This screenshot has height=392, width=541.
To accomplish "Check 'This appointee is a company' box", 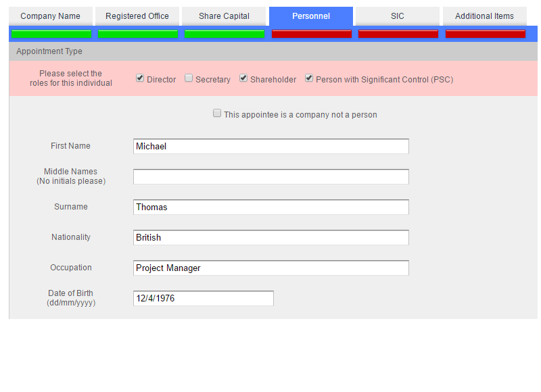I will pyautogui.click(x=217, y=114).
